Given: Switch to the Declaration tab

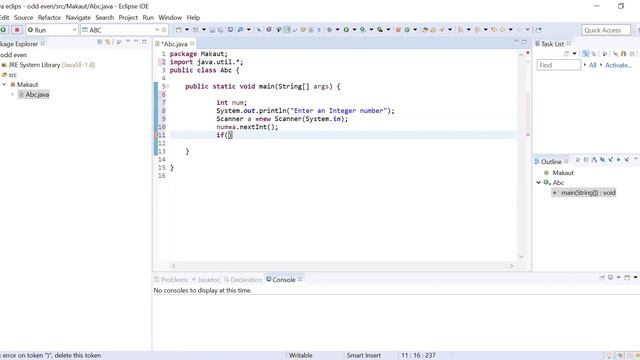Looking at the screenshot, I should [243, 280].
